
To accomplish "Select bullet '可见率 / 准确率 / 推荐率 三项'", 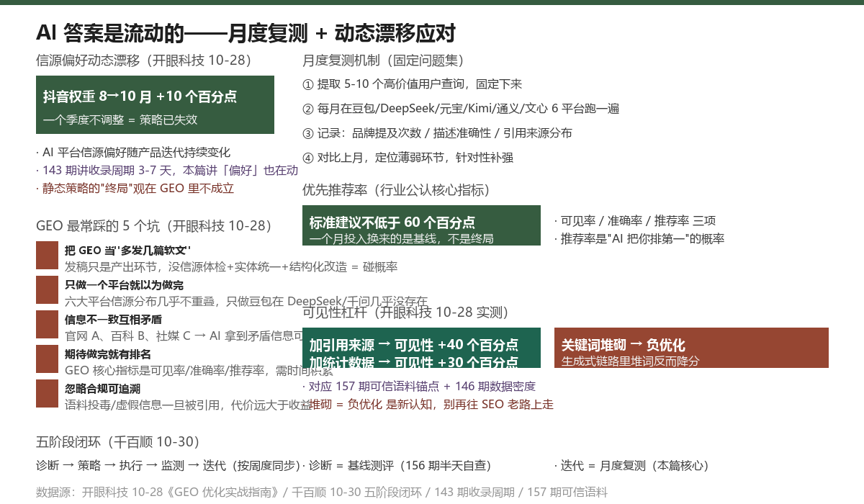I will tap(635, 221).
